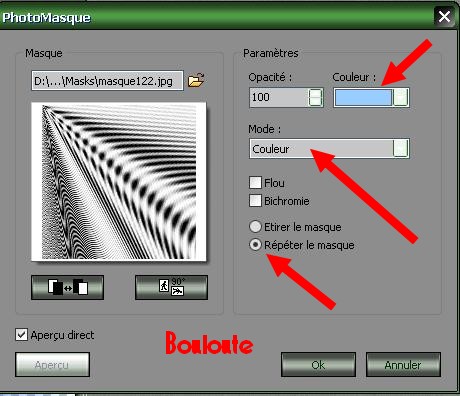Open the Mode dropdown arrow
The image size is (460, 396).
pos(400,148)
